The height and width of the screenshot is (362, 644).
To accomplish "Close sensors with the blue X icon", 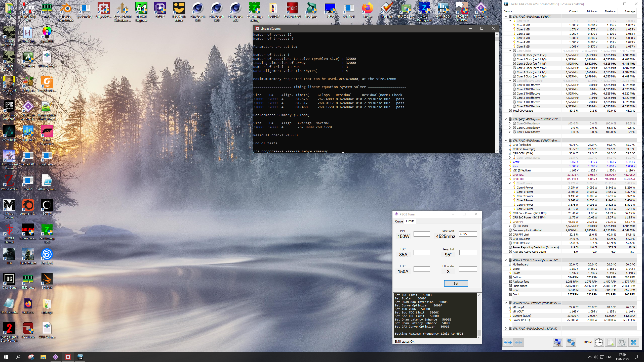I will (633, 342).
